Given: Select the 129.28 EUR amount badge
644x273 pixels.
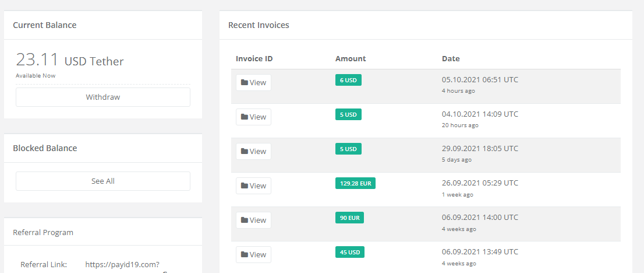Looking at the screenshot, I should (355, 183).
